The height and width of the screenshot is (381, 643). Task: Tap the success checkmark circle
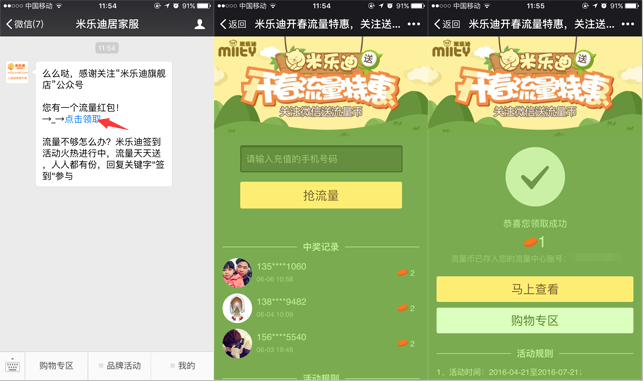tap(535, 177)
